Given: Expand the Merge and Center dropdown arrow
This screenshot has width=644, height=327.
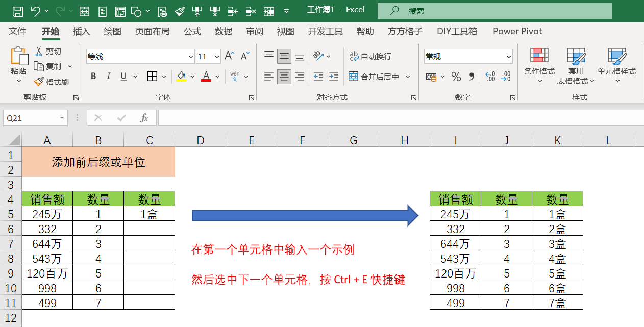Looking at the screenshot, I should click(x=408, y=77).
